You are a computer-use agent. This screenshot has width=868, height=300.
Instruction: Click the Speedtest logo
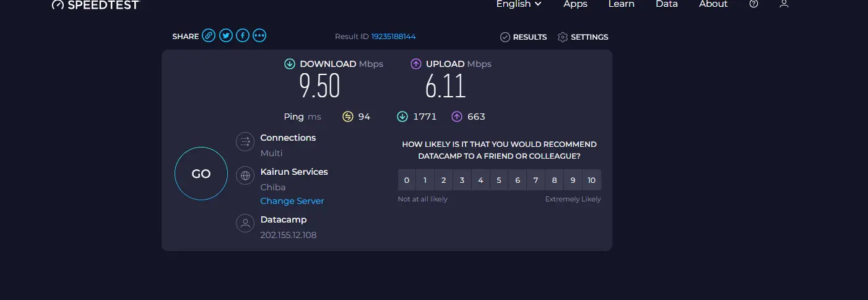click(x=96, y=4)
